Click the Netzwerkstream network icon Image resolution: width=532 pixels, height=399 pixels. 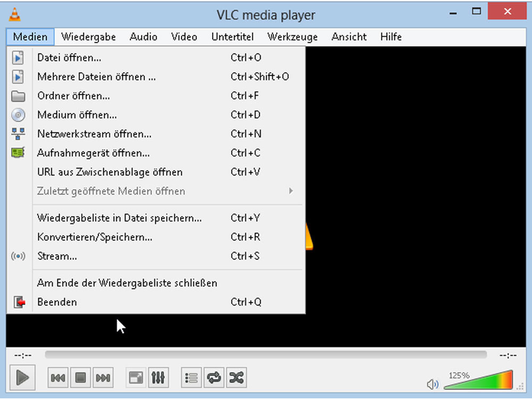[18, 134]
